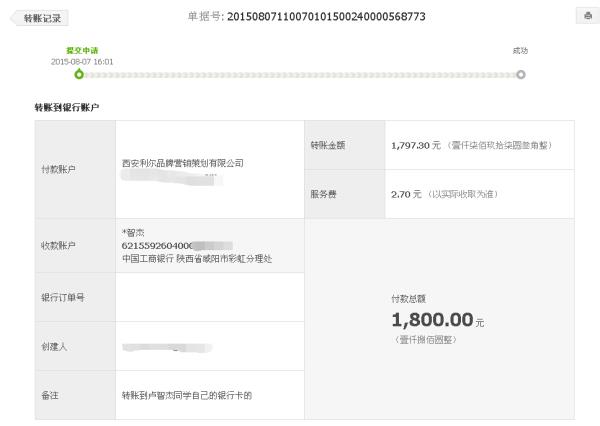Click the print icon at top right
Viewport: 600px width, 426px height.
point(585,16)
